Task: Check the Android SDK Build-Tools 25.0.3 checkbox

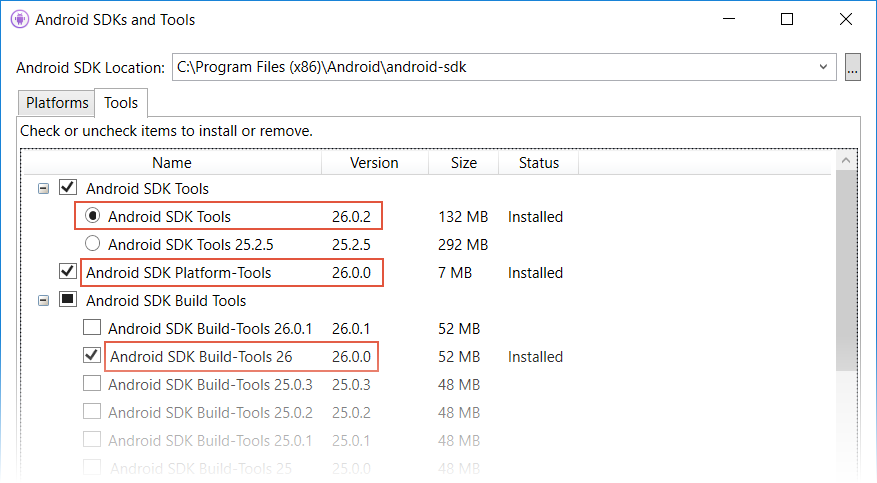Action: (x=92, y=383)
